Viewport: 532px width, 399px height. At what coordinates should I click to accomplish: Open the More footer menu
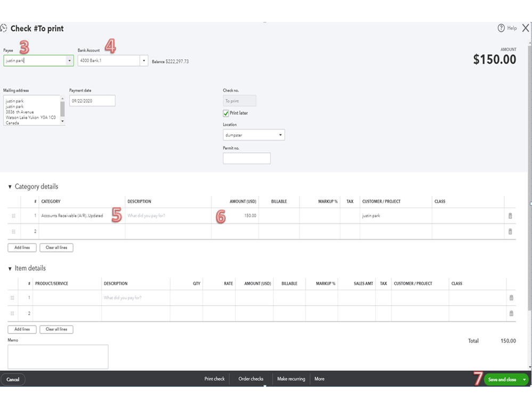coord(320,379)
